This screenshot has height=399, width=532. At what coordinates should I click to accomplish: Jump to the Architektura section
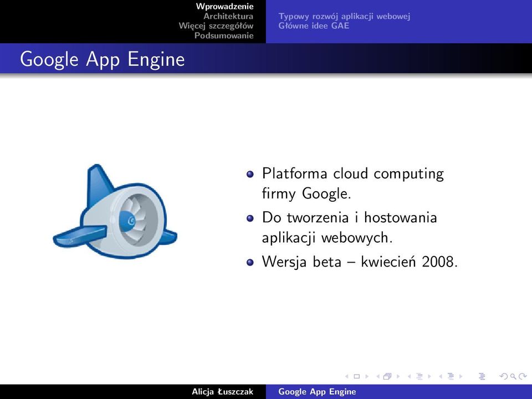point(228,16)
